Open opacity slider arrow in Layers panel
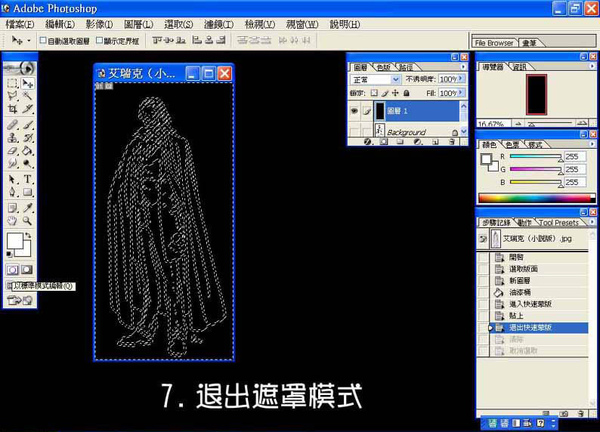 click(x=461, y=79)
